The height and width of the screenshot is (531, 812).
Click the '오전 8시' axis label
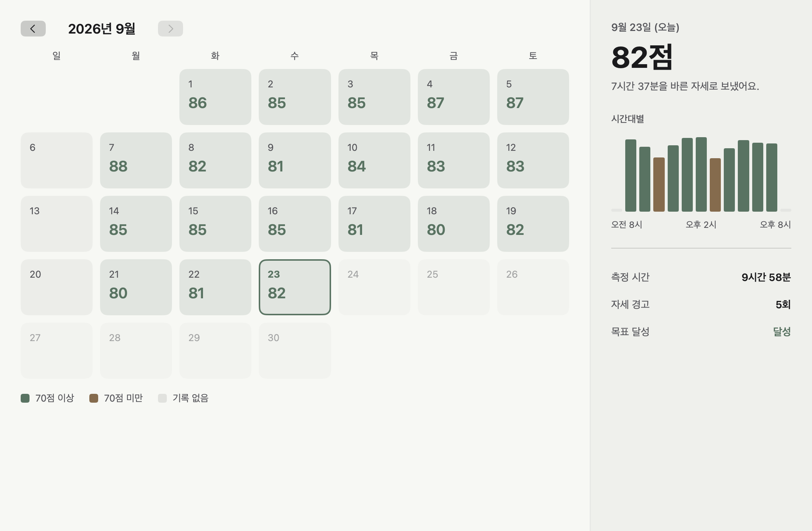(627, 225)
